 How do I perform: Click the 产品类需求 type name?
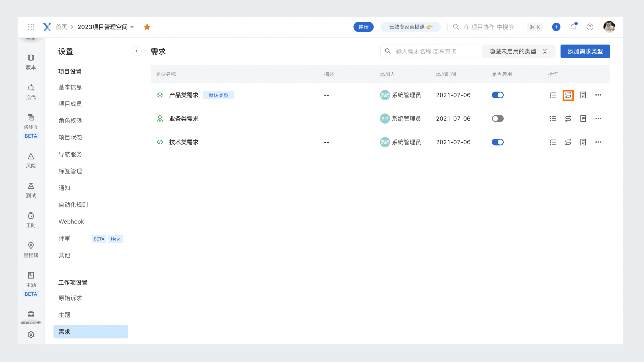[x=184, y=95]
